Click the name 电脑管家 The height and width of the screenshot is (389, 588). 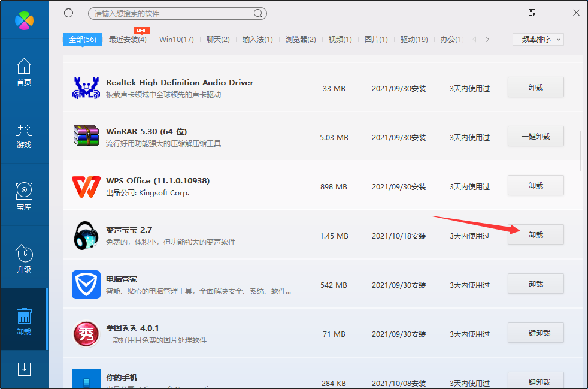122,279
